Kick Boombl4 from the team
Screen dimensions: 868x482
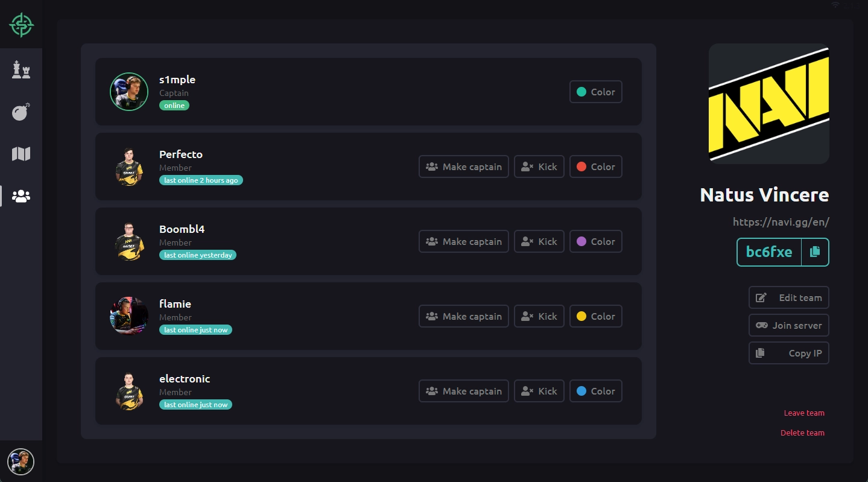click(539, 241)
